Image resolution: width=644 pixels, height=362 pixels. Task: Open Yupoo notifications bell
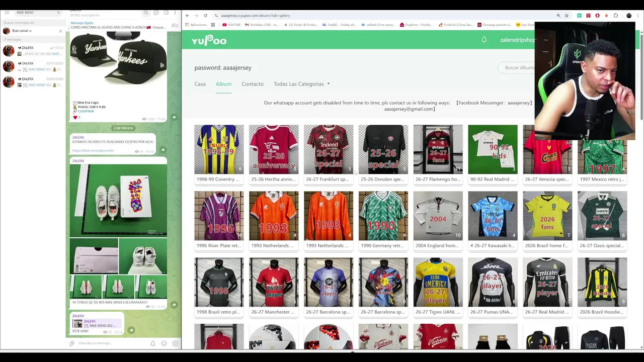pos(484,40)
